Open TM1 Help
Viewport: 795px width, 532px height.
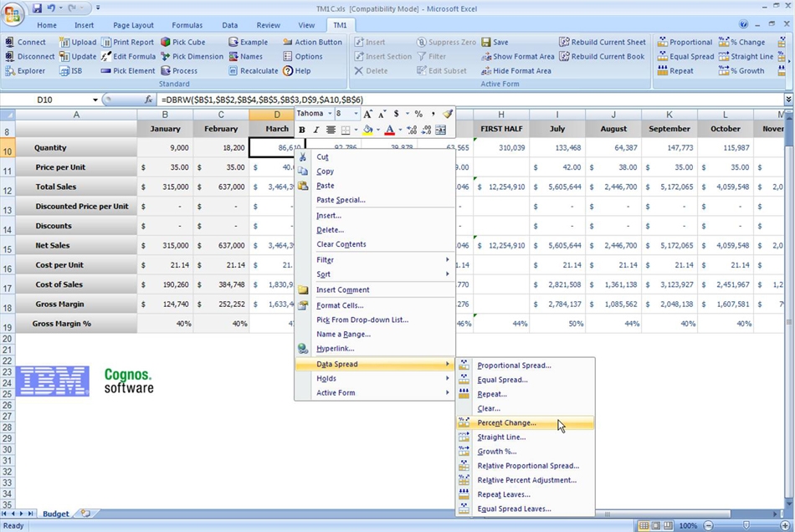[x=296, y=71]
